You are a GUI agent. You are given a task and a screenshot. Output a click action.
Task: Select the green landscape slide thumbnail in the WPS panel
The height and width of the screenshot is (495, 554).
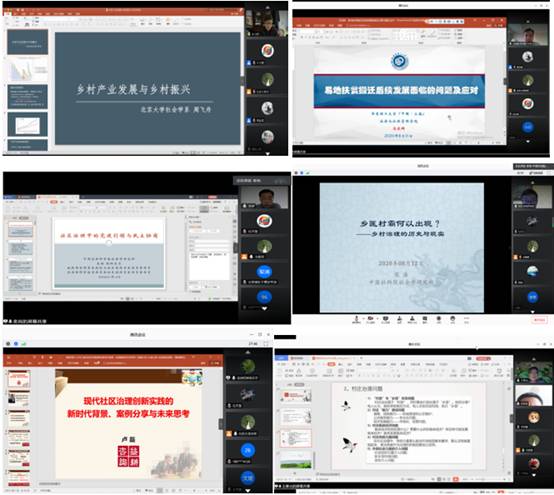[296, 459]
